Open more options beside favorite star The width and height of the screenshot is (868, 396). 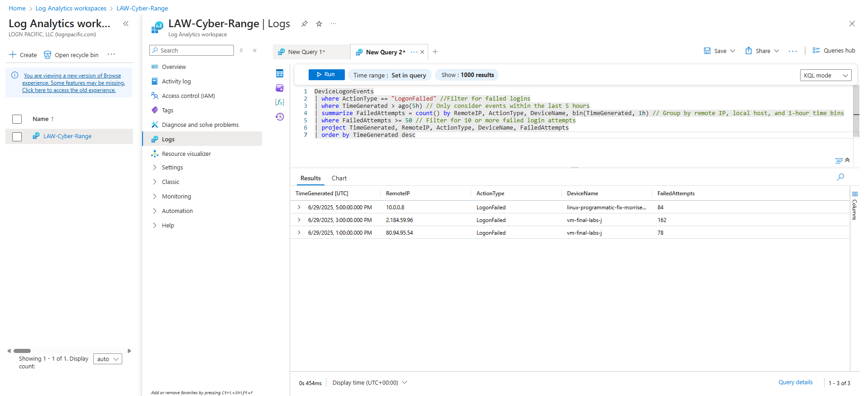point(334,24)
